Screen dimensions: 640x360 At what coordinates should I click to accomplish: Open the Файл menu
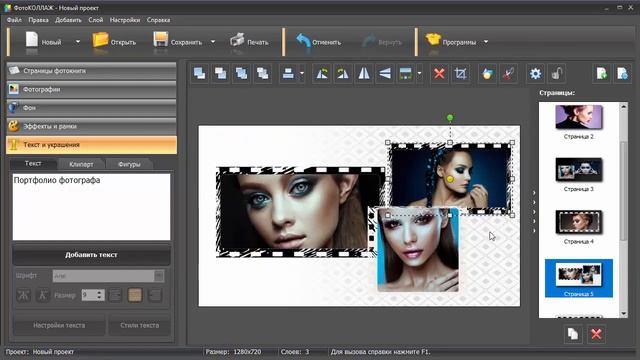pos(14,20)
